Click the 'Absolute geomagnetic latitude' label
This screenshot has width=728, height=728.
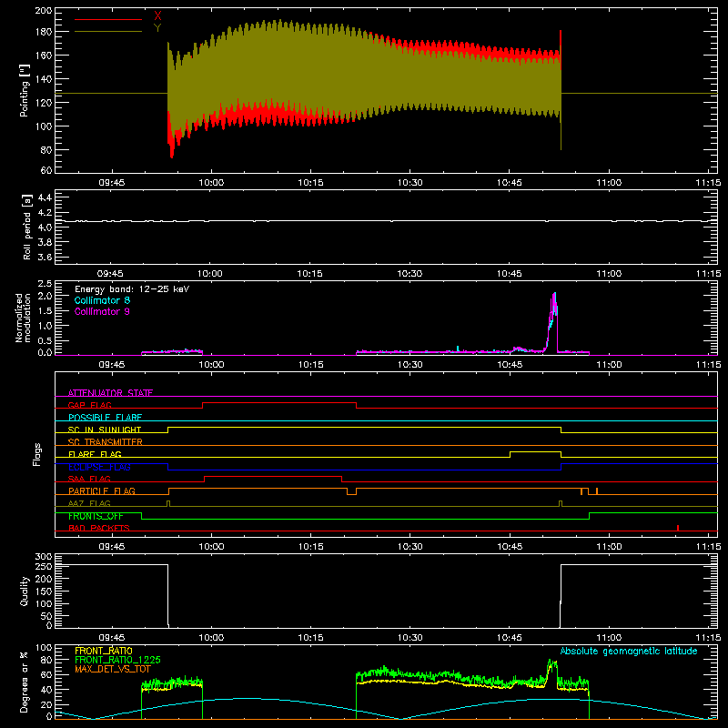point(629,651)
